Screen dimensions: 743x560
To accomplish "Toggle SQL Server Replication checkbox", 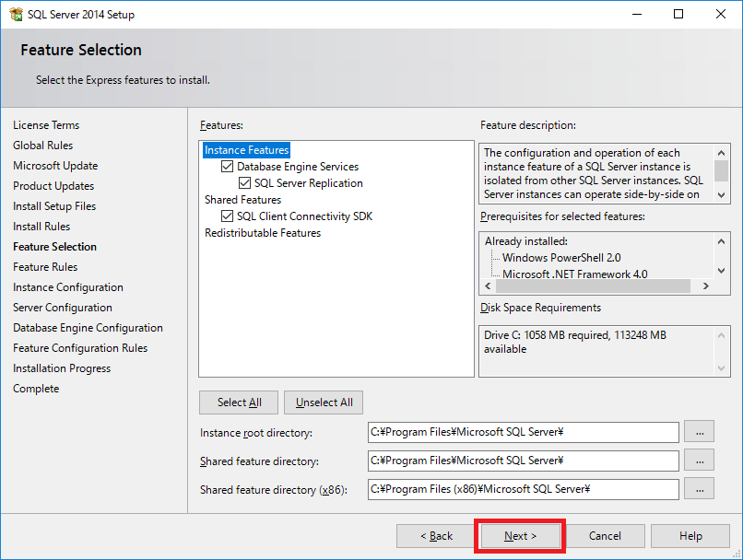I will 244,183.
